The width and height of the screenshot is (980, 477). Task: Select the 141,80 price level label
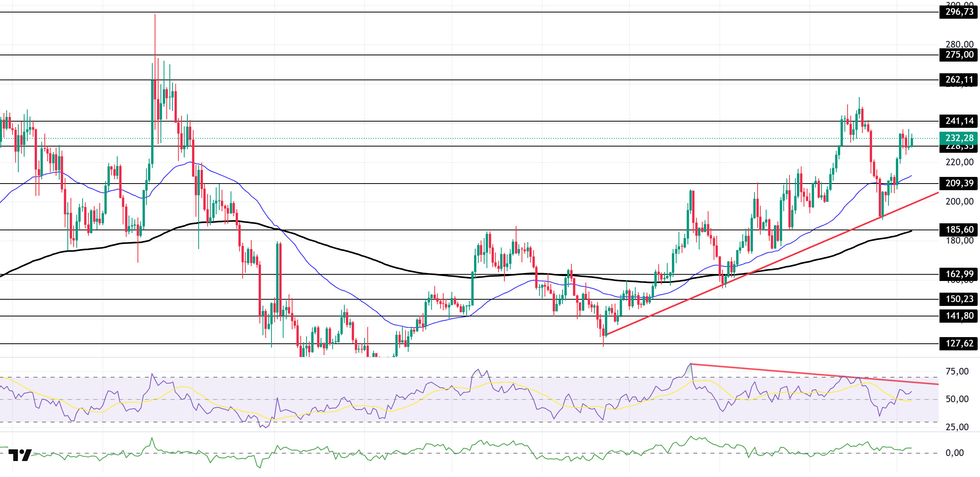point(959,316)
